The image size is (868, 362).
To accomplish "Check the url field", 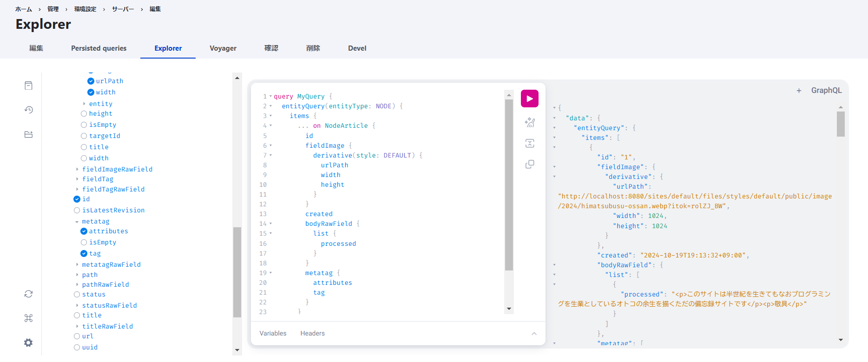I will [77, 336].
